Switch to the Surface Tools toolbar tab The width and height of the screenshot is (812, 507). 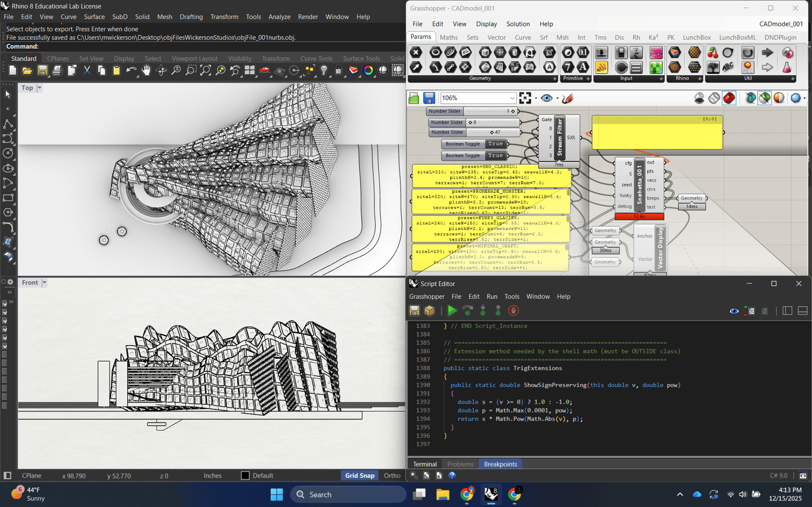pyautogui.click(x=361, y=58)
